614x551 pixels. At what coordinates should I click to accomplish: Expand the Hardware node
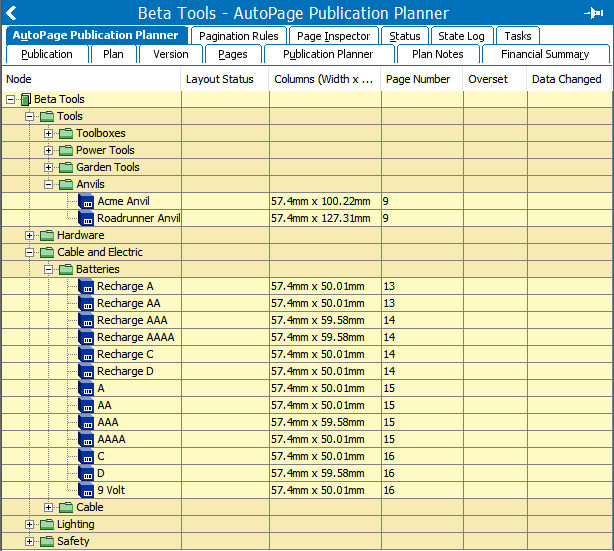pyautogui.click(x=30, y=235)
